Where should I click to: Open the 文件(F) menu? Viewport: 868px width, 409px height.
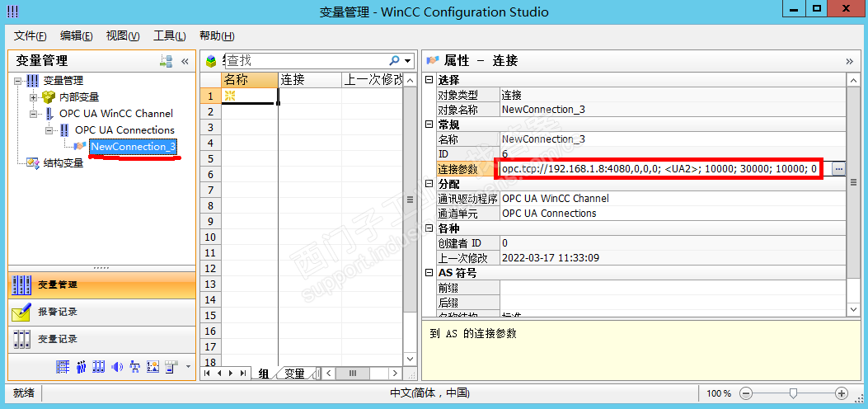point(30,36)
